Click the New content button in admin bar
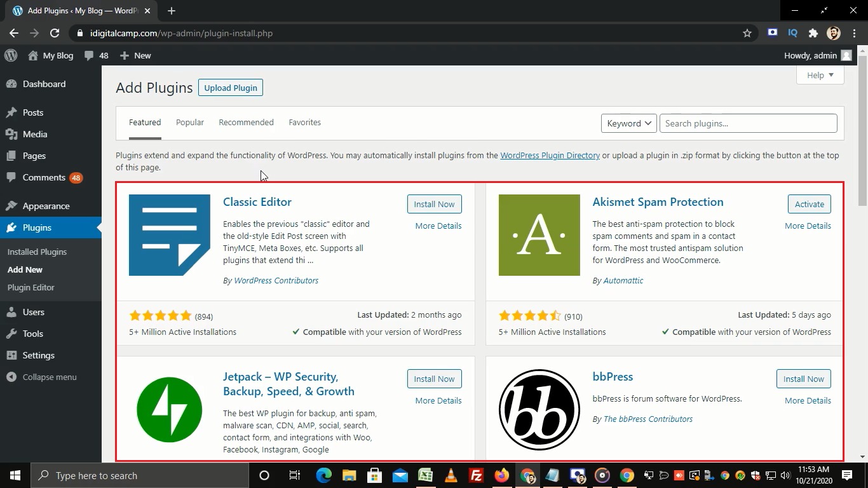Screen dimensions: 868x488 click(135, 55)
